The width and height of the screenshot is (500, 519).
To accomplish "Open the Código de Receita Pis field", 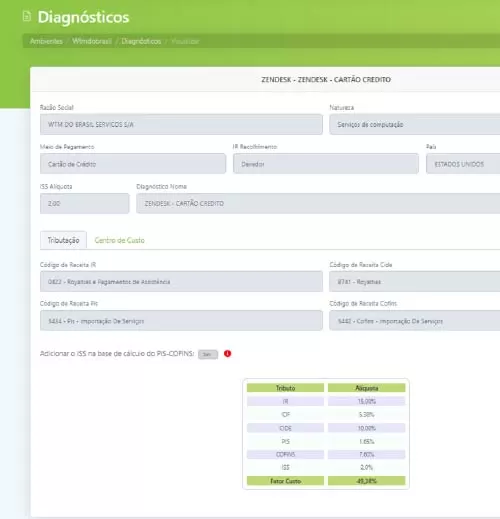I will tap(181, 321).
